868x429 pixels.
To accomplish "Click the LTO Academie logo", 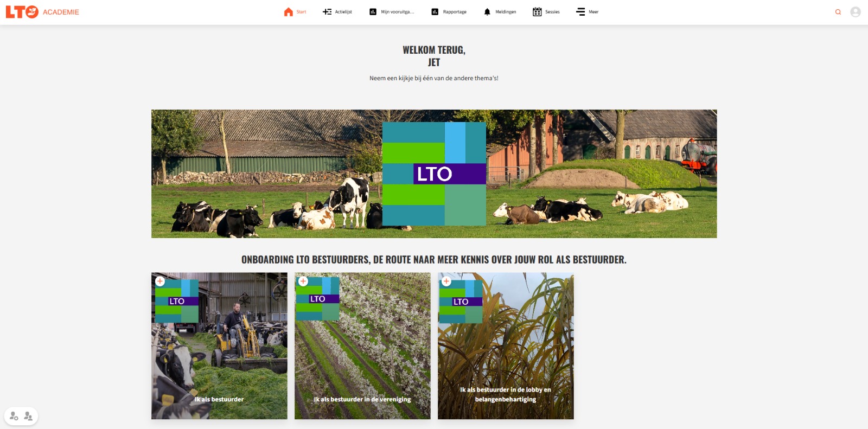I will [x=42, y=12].
